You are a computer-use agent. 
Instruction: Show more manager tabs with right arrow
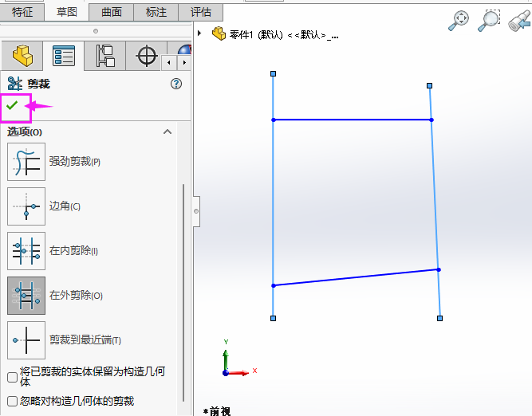coord(184,62)
